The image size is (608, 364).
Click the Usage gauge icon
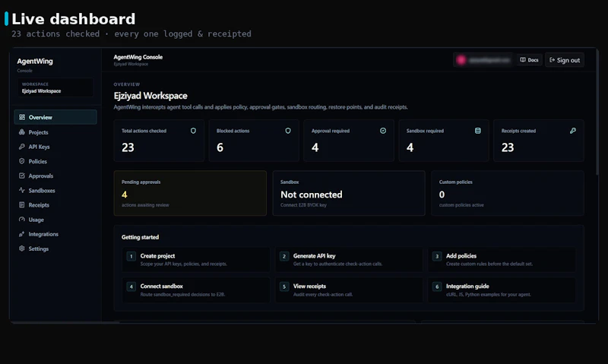pos(22,220)
